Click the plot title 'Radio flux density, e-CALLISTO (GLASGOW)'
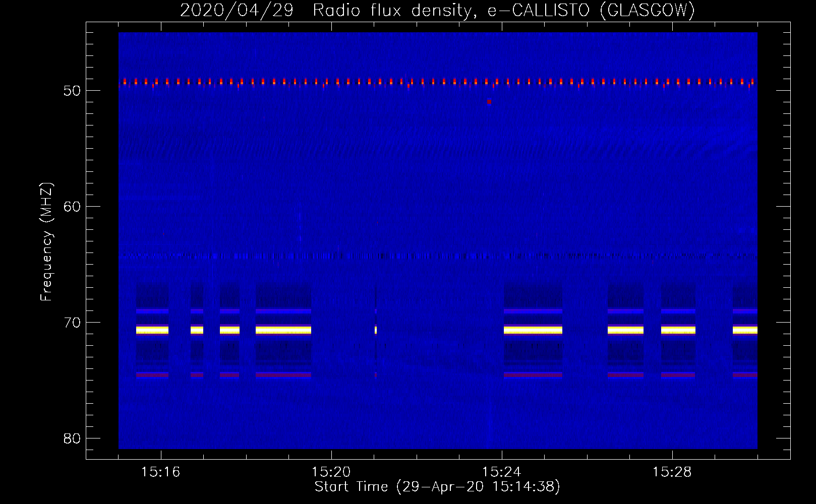The width and height of the screenshot is (816, 504). (503, 10)
